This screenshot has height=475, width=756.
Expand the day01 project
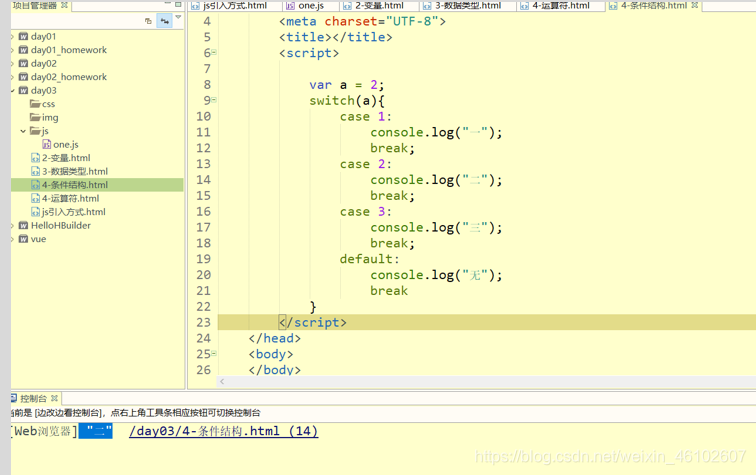tap(13, 36)
